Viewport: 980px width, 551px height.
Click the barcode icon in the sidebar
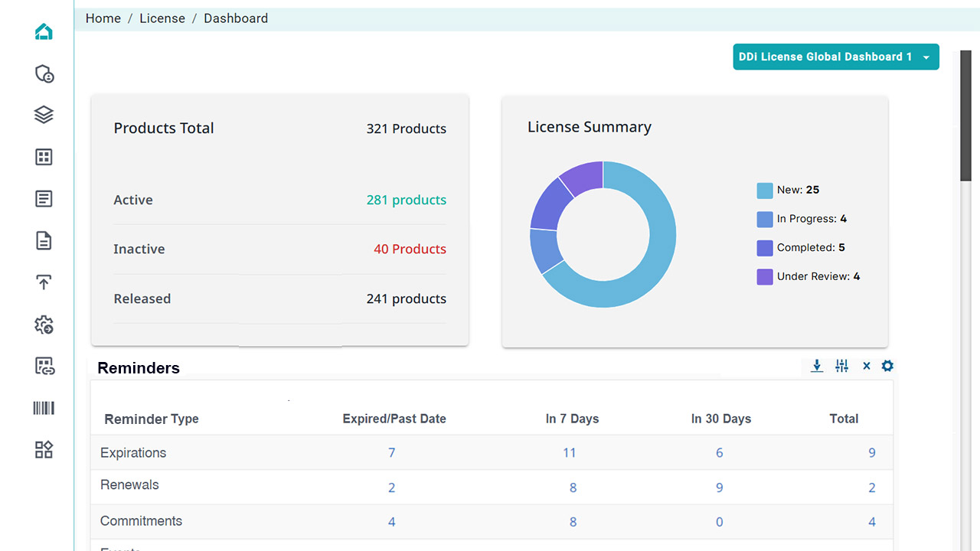[x=44, y=408]
